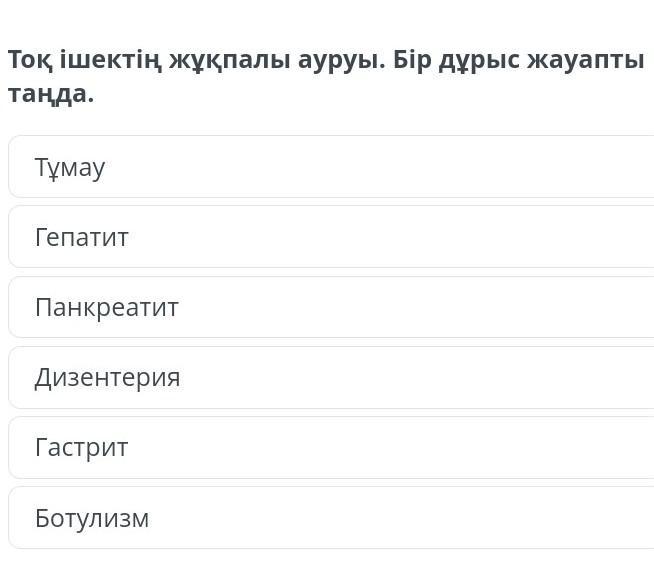Select the Ботулизм answer option
The width and height of the screenshot is (654, 567).
click(x=330, y=518)
